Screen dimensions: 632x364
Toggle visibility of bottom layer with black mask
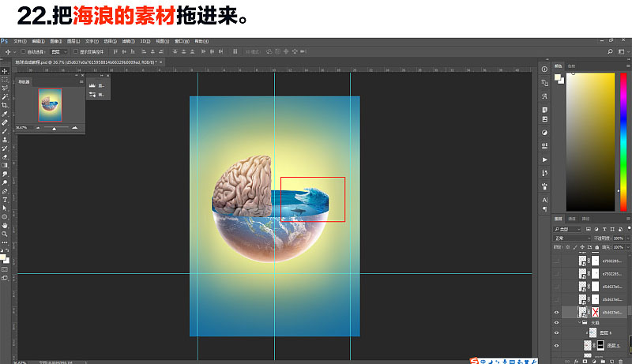[557, 346]
